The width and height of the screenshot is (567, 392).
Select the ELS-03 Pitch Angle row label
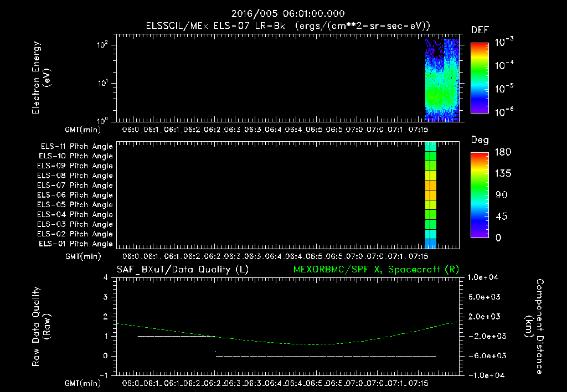pyautogui.click(x=75, y=224)
